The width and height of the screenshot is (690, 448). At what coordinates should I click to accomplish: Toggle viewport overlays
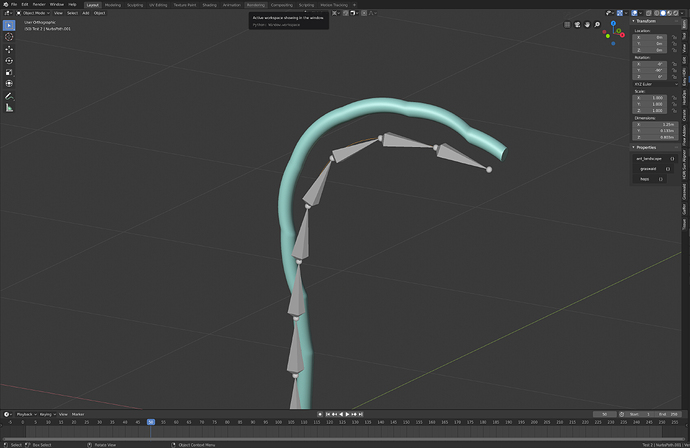(634, 13)
